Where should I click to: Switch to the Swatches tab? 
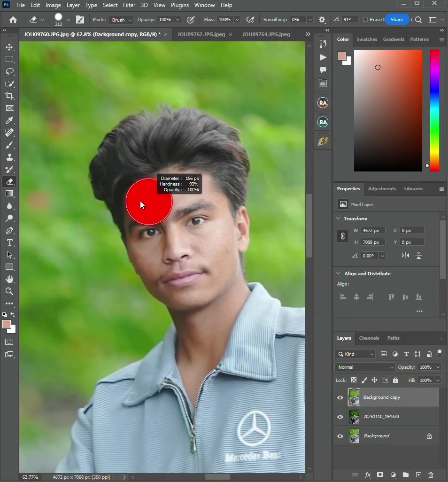click(x=367, y=39)
